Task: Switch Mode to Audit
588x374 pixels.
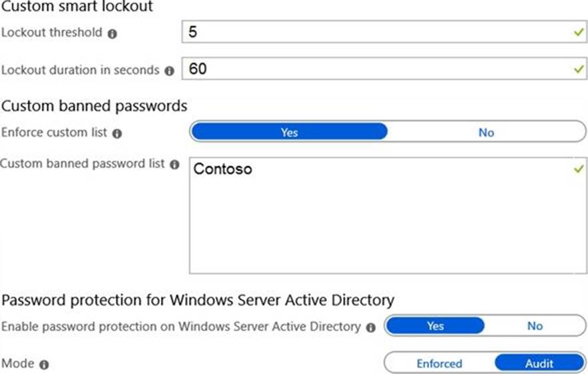Action: click(539, 363)
